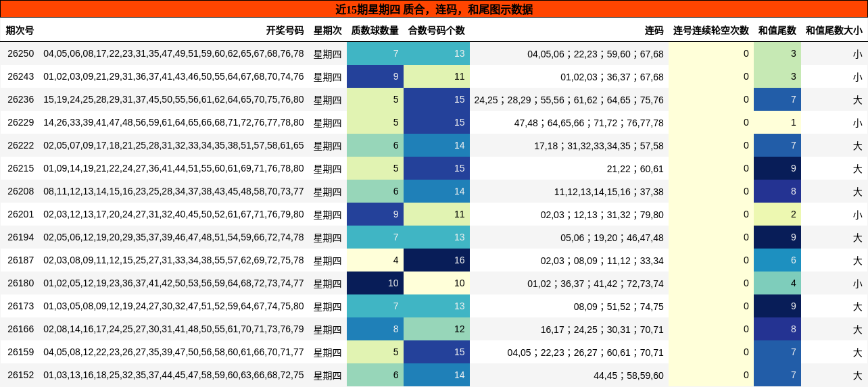Click 连码 cell 11,12,13,14,15,16；37,38

[x=609, y=191]
